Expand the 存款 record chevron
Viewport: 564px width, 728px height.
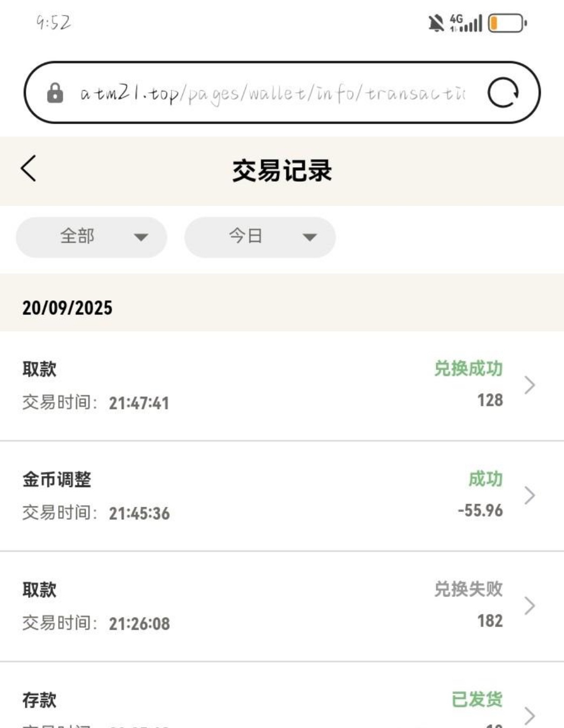529,715
